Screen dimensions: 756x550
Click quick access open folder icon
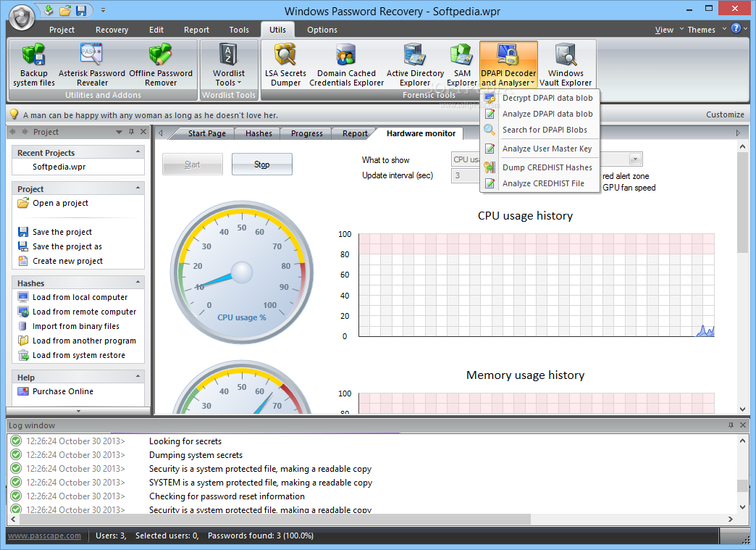(65, 10)
